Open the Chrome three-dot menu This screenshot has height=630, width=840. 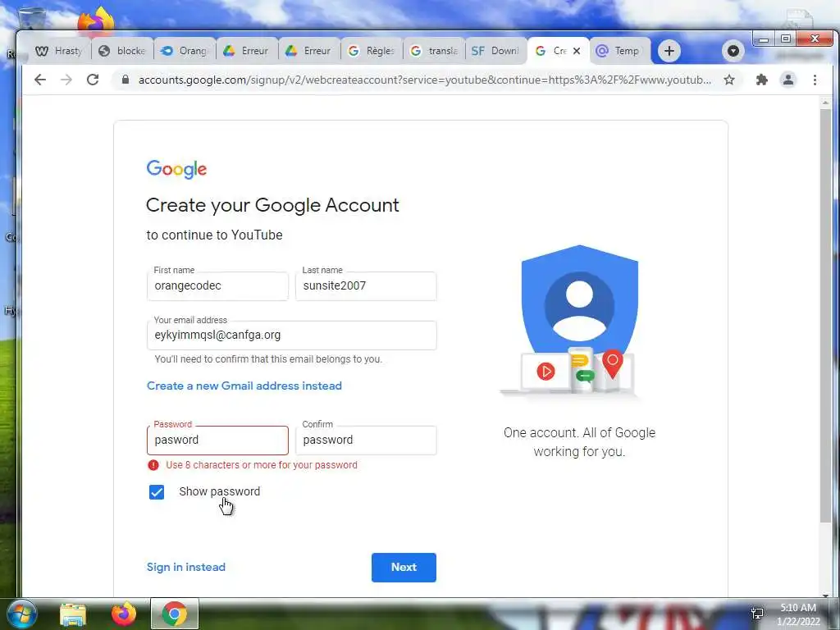[815, 80]
